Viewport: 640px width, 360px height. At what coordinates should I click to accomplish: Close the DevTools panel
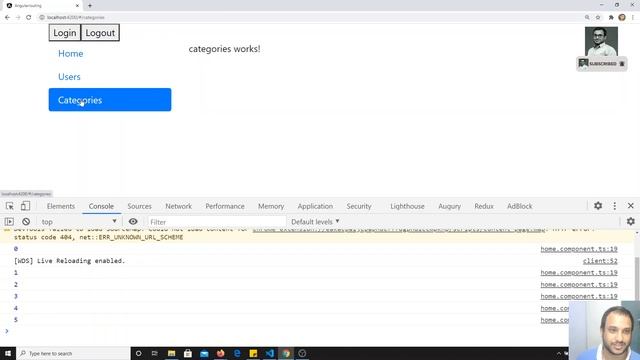[631, 206]
